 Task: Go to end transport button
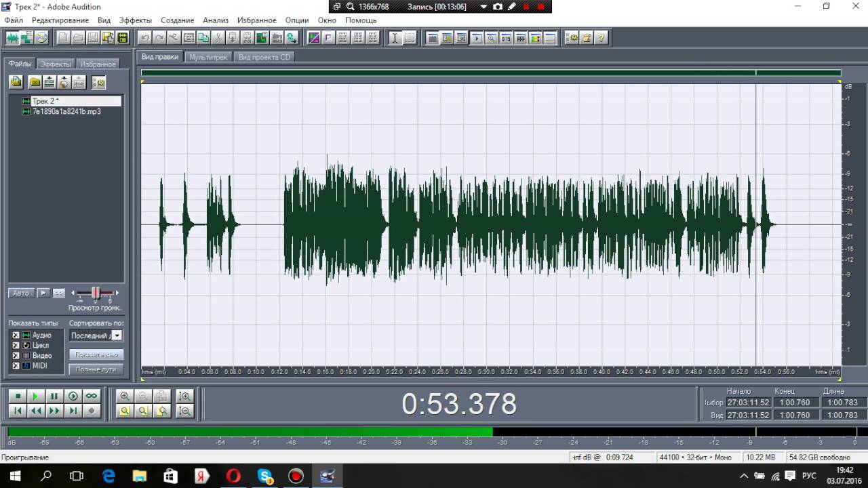pos(73,411)
